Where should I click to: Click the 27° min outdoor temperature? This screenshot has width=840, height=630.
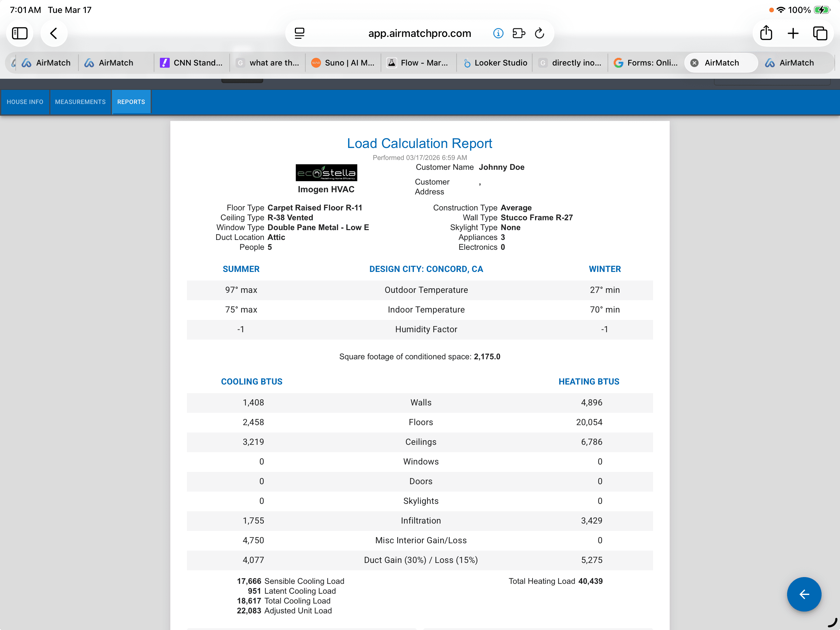[604, 290]
